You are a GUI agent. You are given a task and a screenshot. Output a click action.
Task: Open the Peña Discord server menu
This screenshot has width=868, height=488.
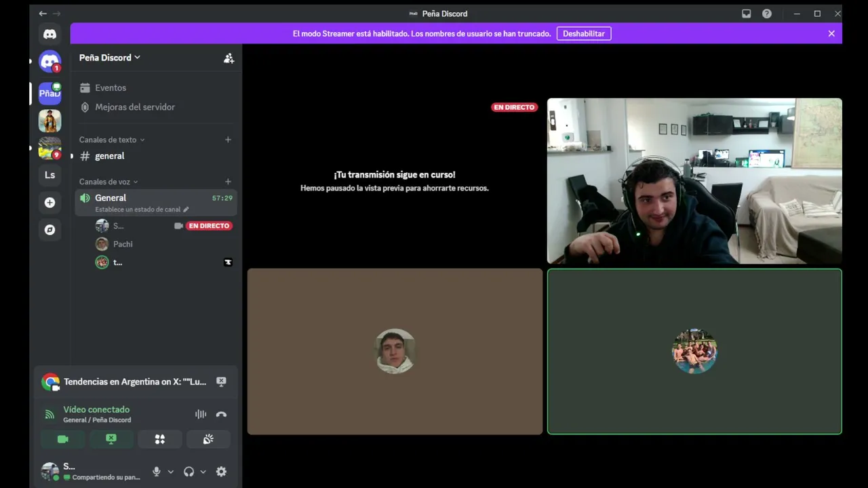pyautogui.click(x=110, y=58)
